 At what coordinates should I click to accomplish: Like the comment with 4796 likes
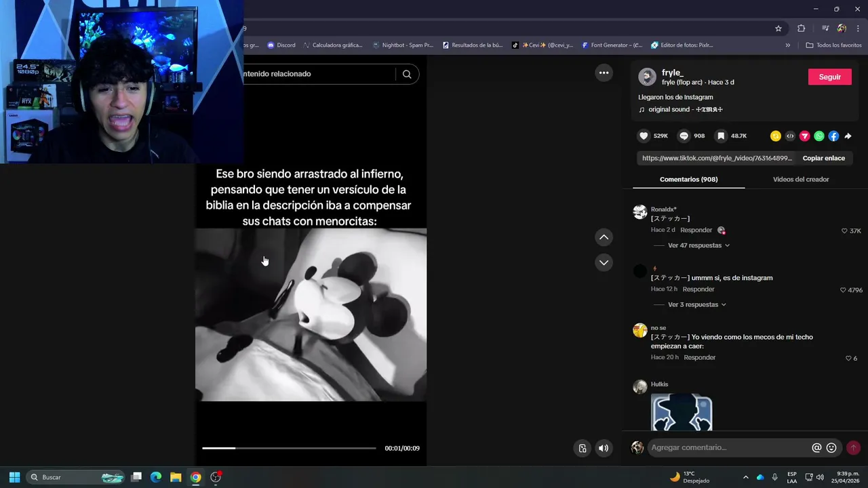(x=843, y=290)
